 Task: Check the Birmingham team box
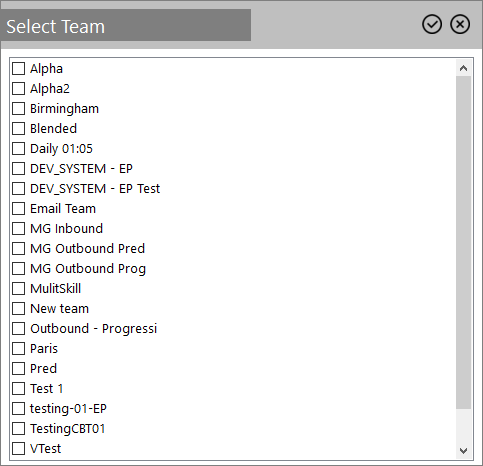click(18, 109)
